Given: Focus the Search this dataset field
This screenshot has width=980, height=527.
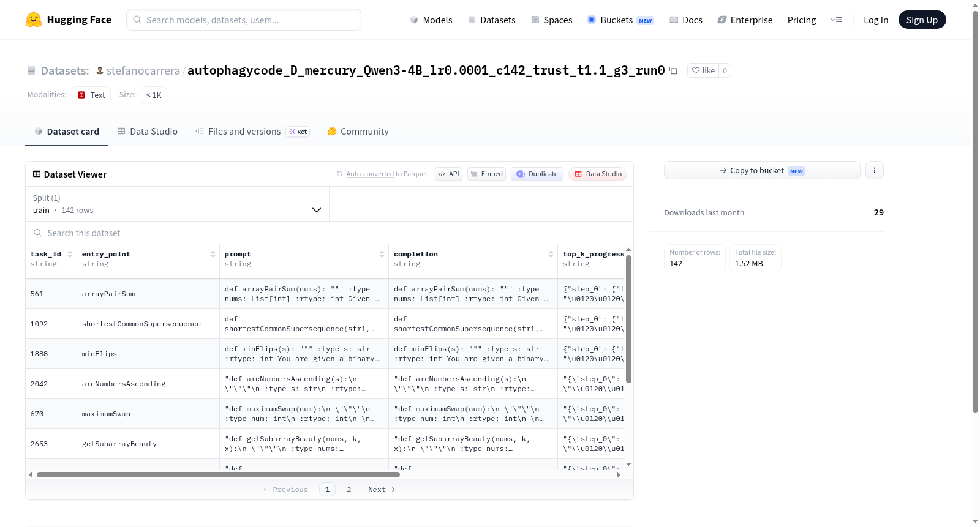Looking at the screenshot, I should coord(330,233).
